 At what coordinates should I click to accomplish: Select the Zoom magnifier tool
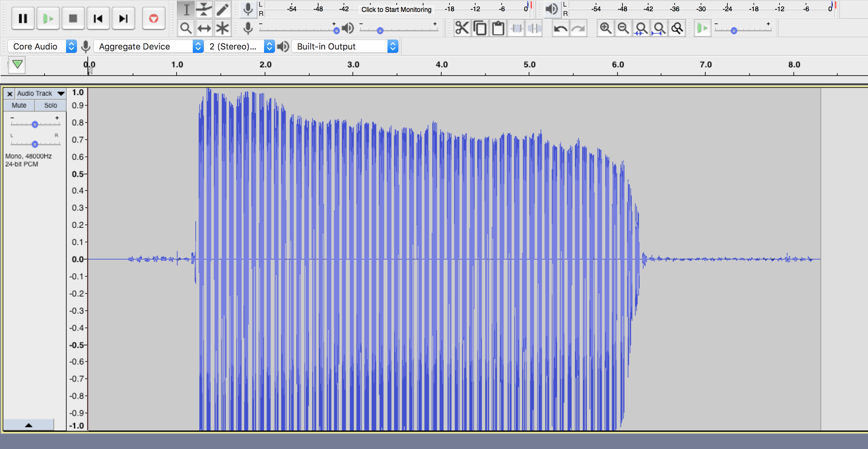[186, 28]
